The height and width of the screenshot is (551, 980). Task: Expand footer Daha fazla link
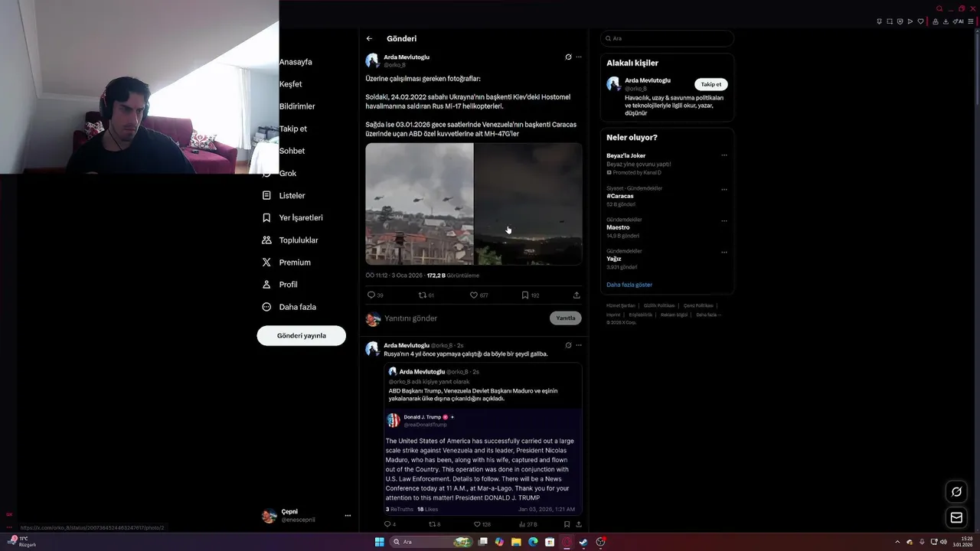708,315
